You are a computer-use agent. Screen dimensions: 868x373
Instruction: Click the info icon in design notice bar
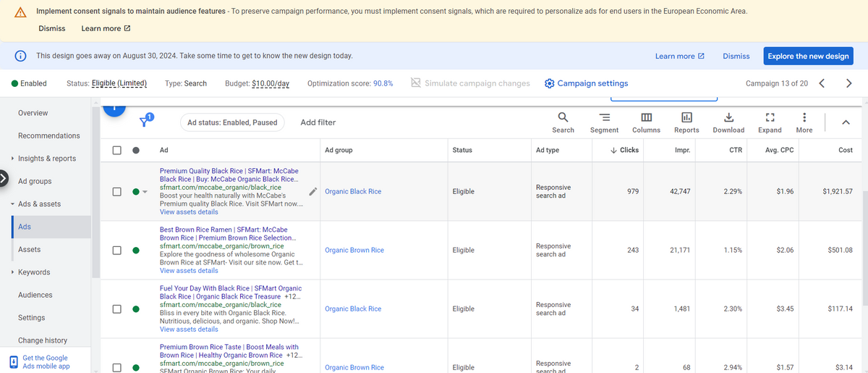tap(21, 56)
